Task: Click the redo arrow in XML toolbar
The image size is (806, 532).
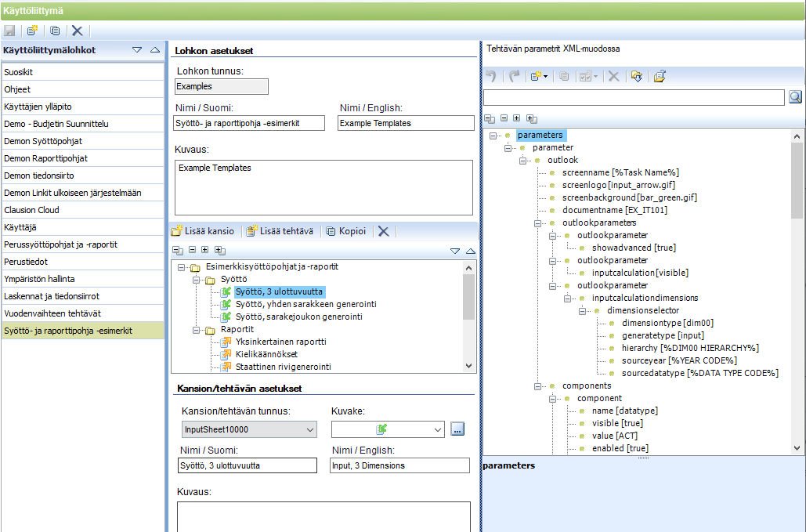Action: tap(514, 77)
